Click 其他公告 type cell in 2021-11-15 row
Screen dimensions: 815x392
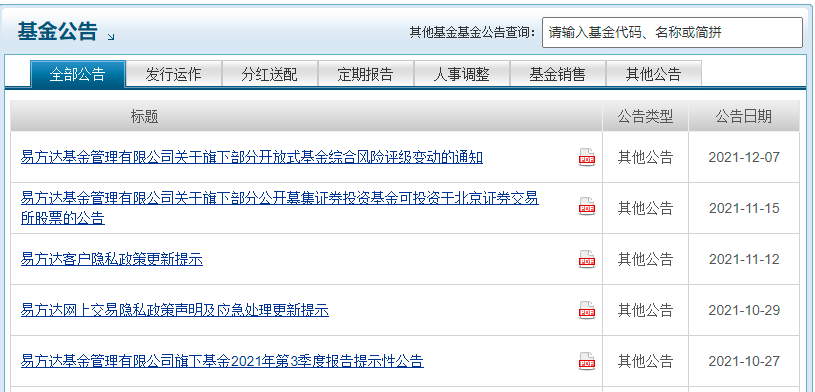click(x=645, y=208)
